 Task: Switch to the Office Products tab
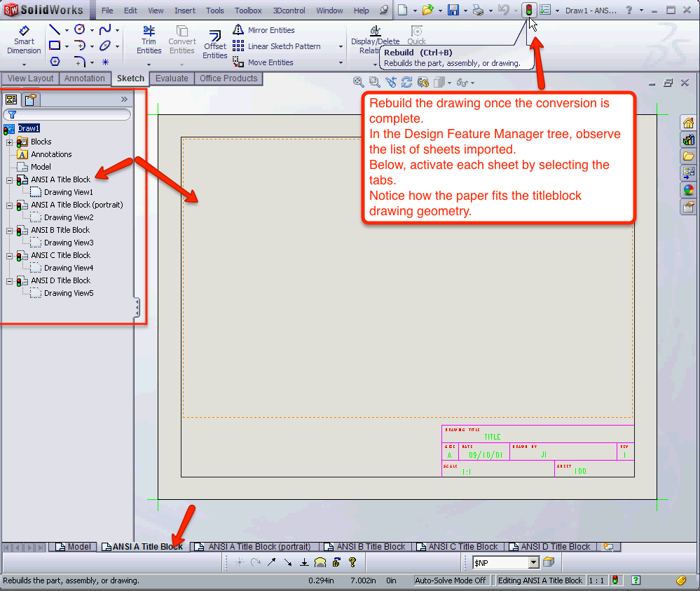228,79
